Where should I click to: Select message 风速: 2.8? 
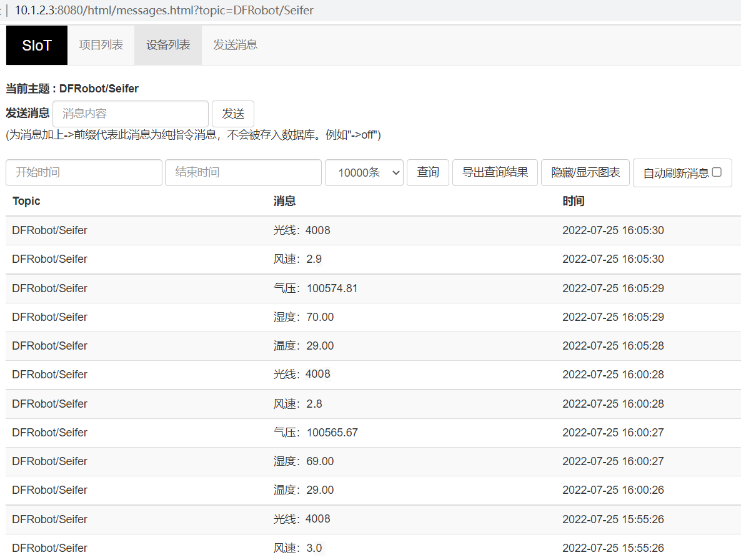(x=298, y=404)
